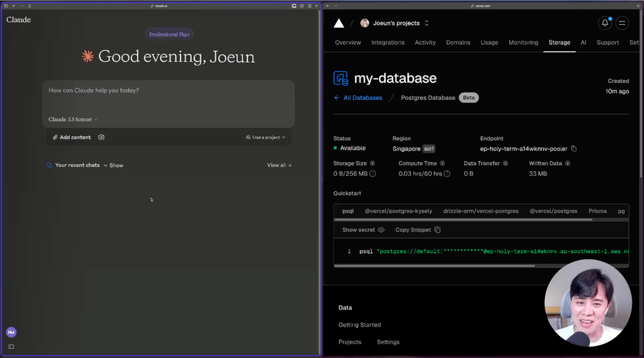Select the Storage tab
This screenshot has height=358, width=644.
click(559, 42)
